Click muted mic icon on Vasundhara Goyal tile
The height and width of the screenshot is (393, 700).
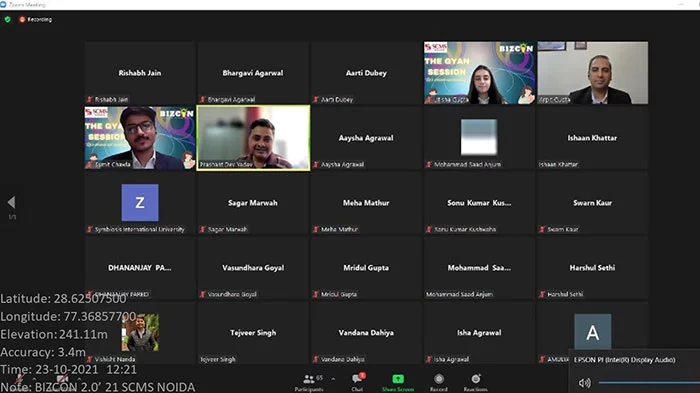click(x=203, y=294)
